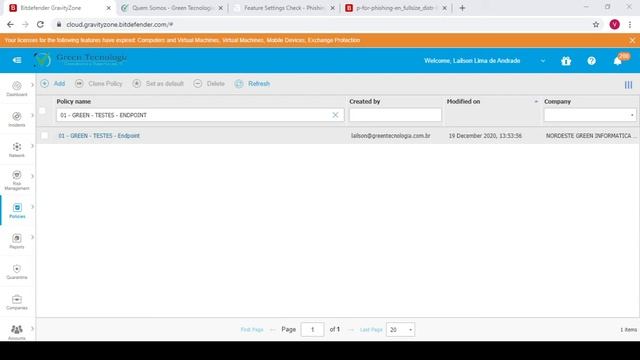Switch to the Feature Settings Check tab

pos(284,8)
